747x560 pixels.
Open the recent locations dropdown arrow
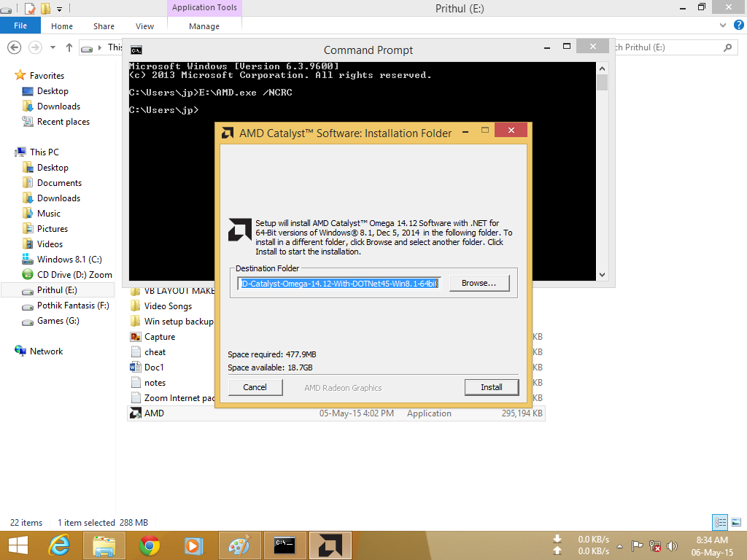[x=53, y=47]
